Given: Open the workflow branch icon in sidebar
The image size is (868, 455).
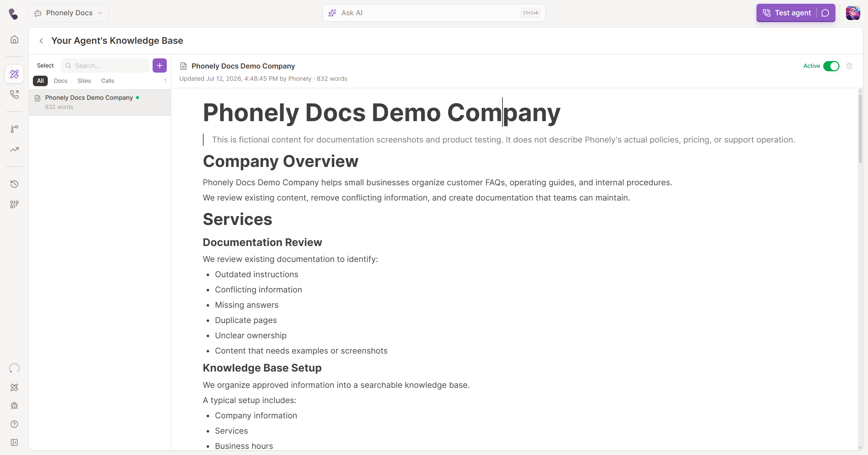Looking at the screenshot, I should point(14,129).
